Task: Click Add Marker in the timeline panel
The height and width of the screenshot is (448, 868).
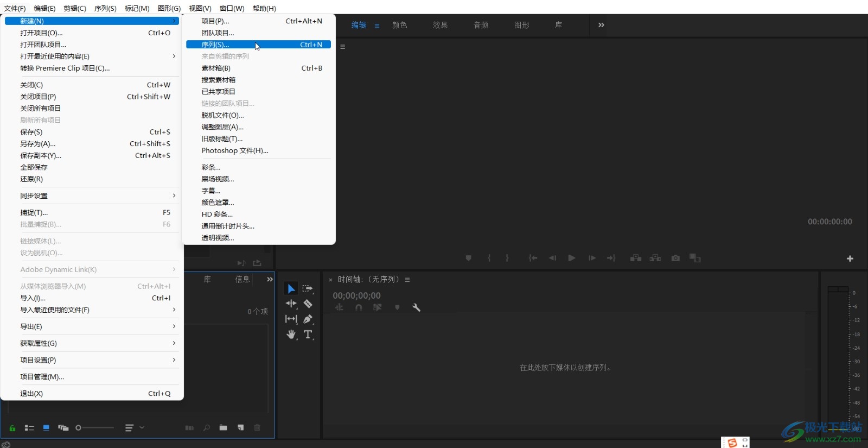Action: coord(397,307)
